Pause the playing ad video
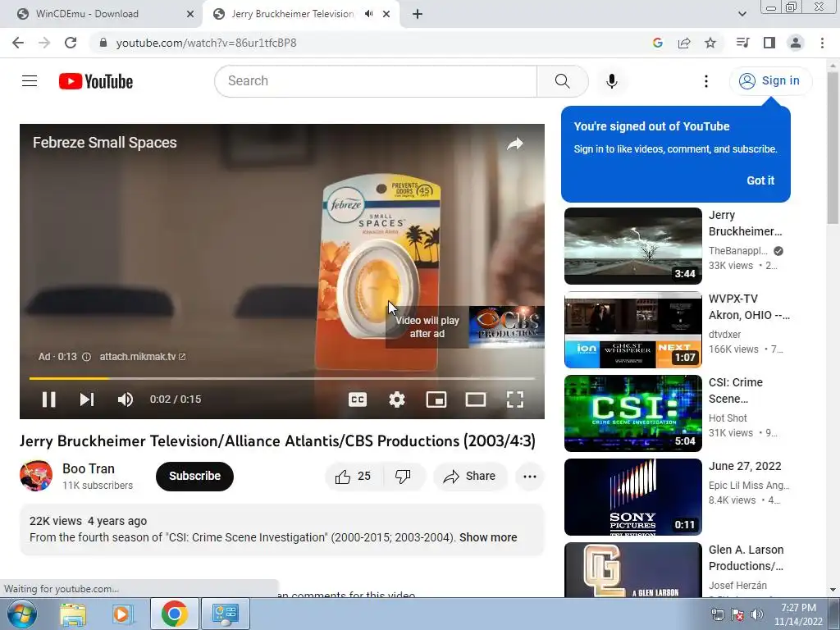 tap(48, 399)
